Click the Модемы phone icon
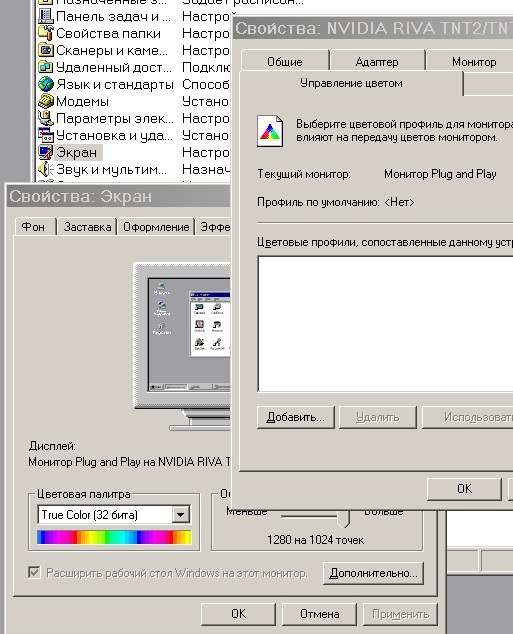513x634 pixels. 45,101
